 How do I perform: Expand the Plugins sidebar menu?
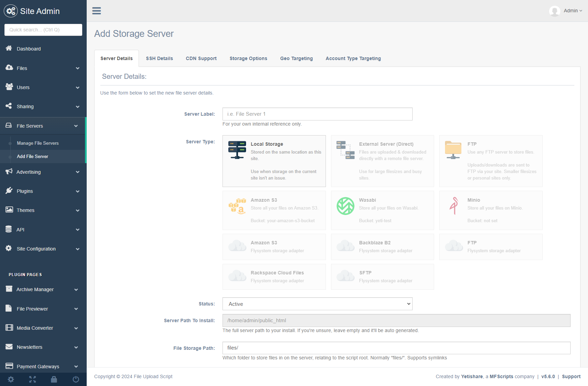click(x=43, y=191)
